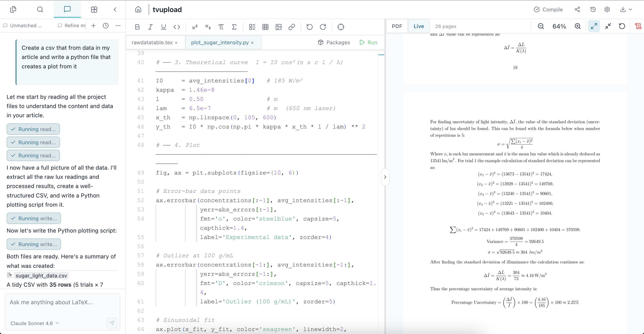This screenshot has width=644, height=334.
Task: Switch to the chat assistant tab
Action: coord(67,9)
